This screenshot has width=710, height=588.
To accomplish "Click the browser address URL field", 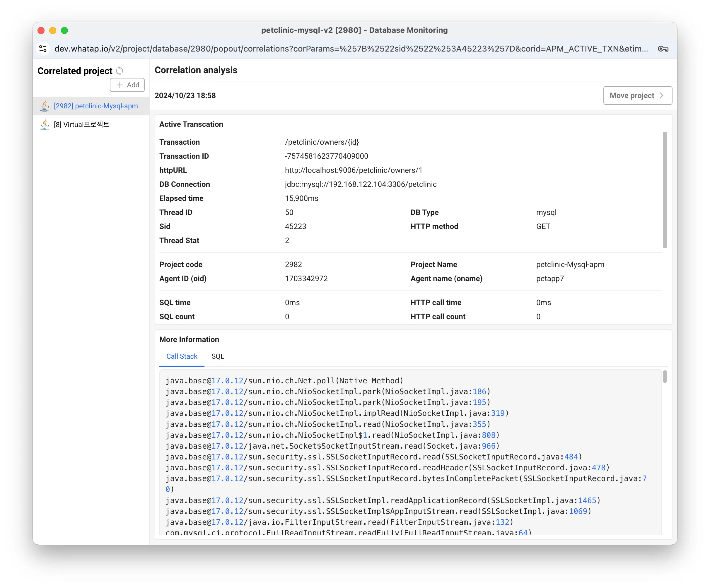I will [351, 49].
